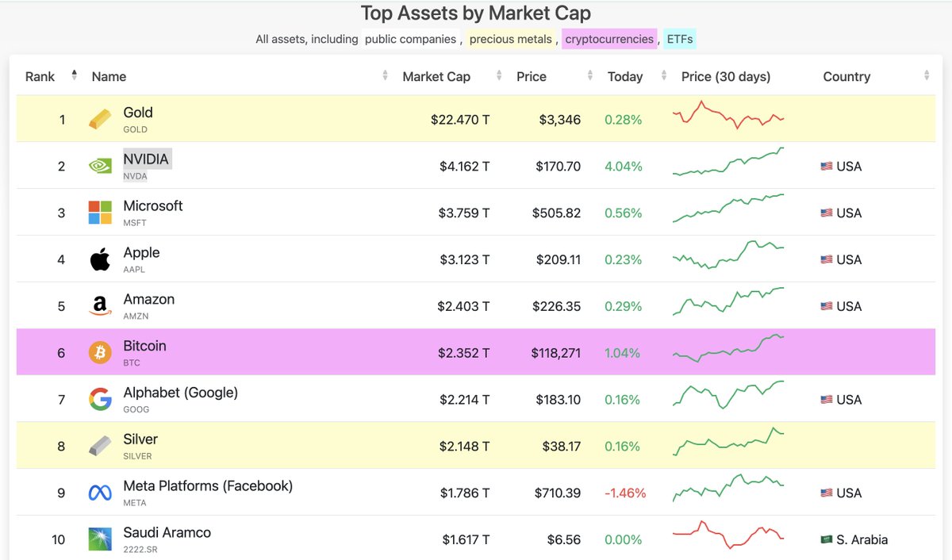952x560 pixels.
Task: Click the Meta logo icon
Action: coord(100,493)
